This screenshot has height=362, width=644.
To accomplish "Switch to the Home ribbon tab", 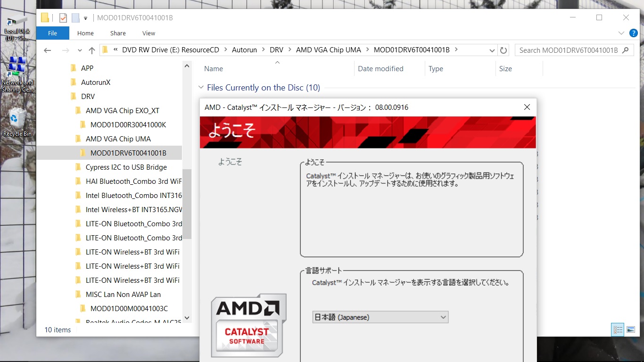I will [85, 33].
